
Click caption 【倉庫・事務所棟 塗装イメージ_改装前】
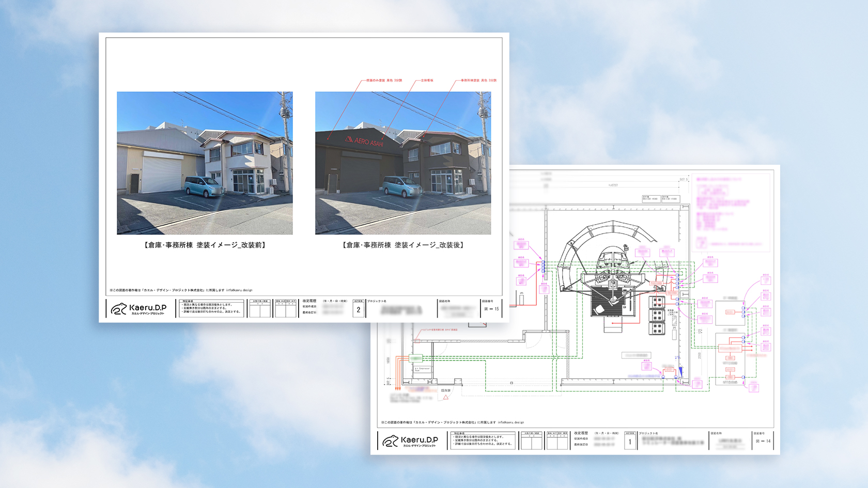(205, 245)
